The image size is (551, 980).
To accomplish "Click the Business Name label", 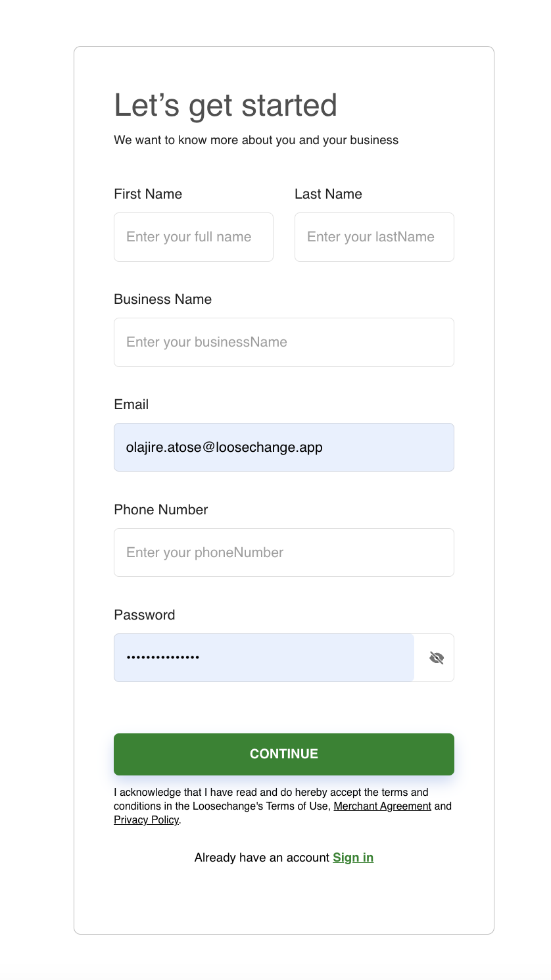I will [162, 299].
